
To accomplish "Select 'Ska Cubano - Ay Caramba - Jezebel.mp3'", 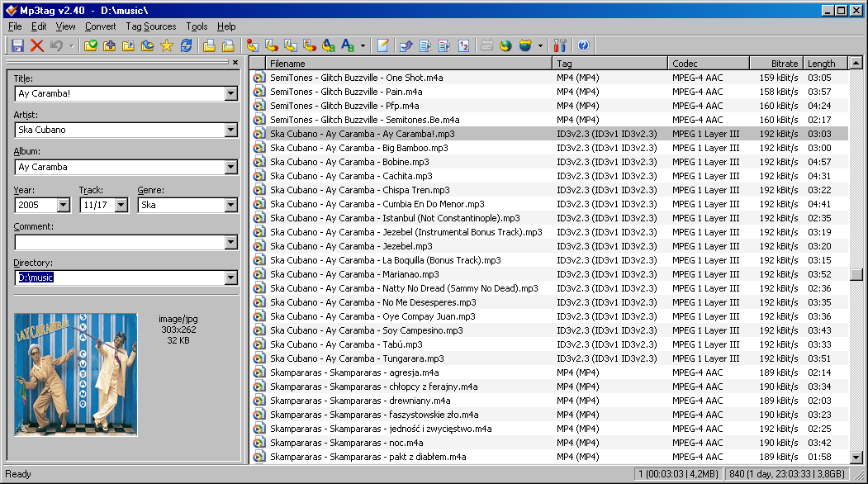I will [352, 246].
